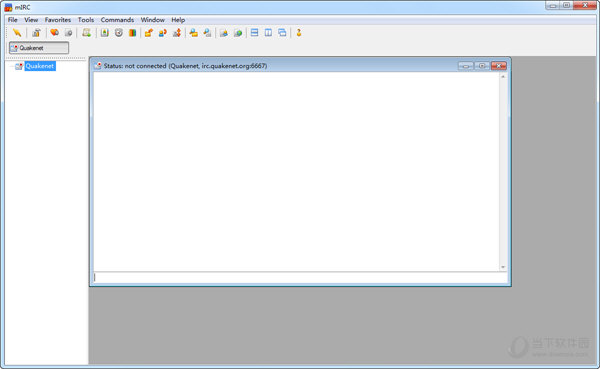Image resolution: width=600 pixels, height=369 pixels.
Task: Open mIRC Options via the hammer icon
Action: [36, 33]
